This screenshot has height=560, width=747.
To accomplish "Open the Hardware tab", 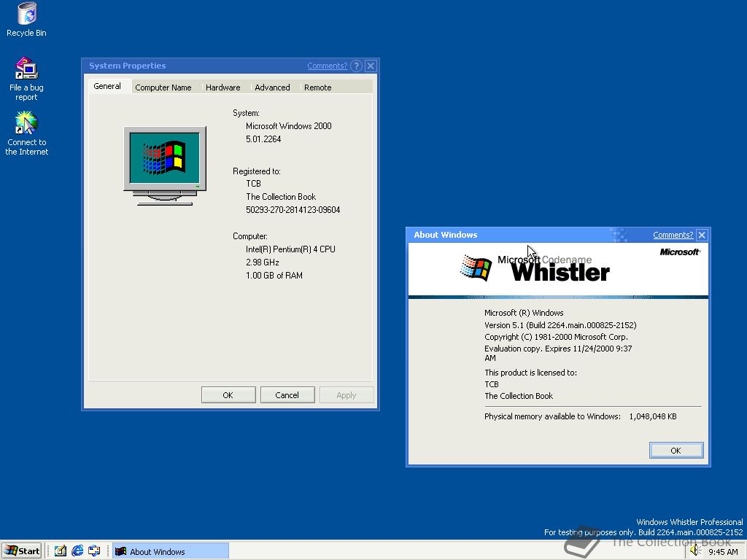I will 223,87.
